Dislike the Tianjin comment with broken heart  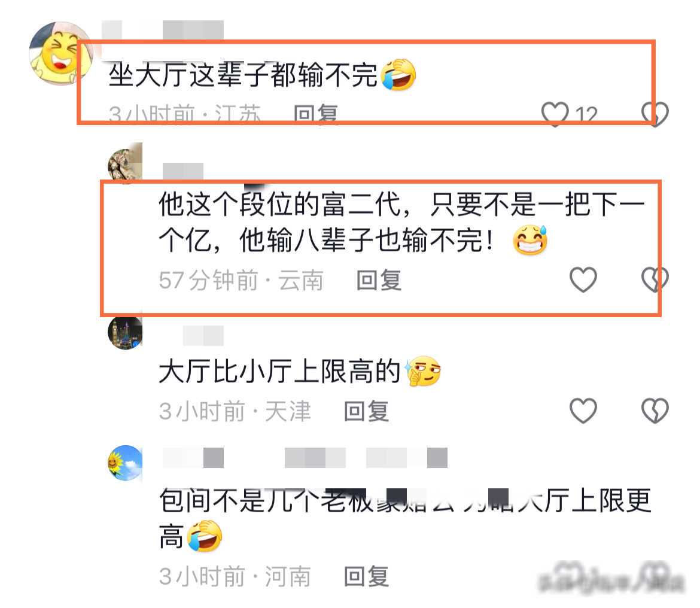point(655,411)
